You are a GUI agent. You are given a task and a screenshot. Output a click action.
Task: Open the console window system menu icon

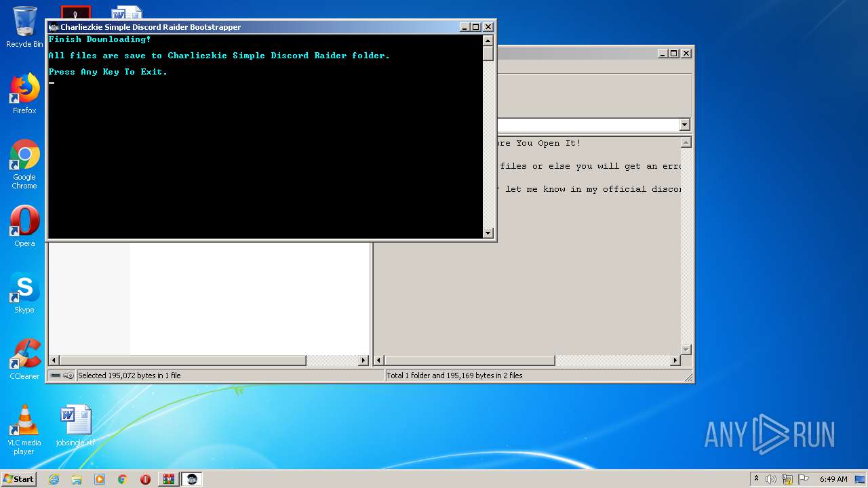coord(54,27)
